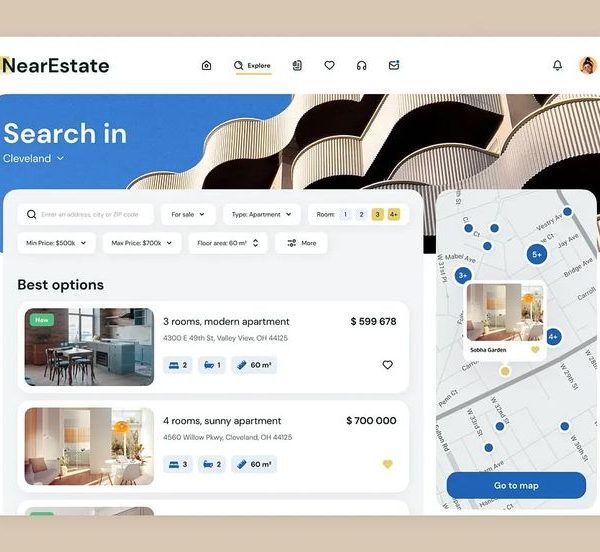Click the $ 700 000 price
This screenshot has height=552, width=600.
(x=371, y=421)
